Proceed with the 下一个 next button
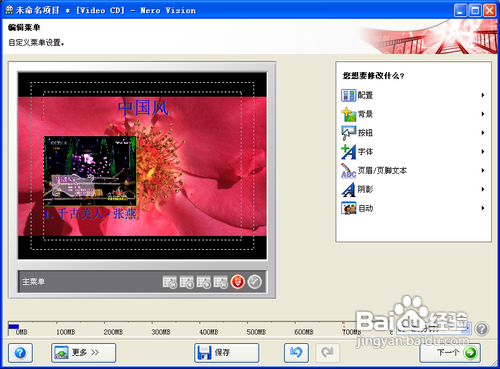The height and width of the screenshot is (369, 500). [x=450, y=353]
